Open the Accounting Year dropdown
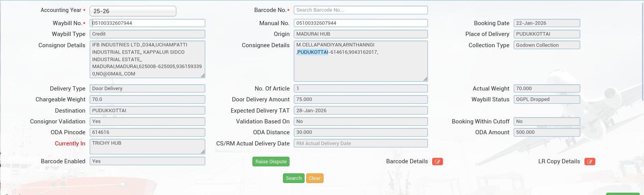Image resolution: width=644 pixels, height=195 pixels. (x=133, y=11)
